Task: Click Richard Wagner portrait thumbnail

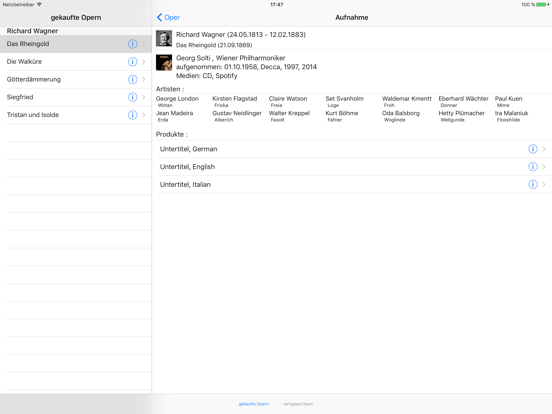Action: 164,38
